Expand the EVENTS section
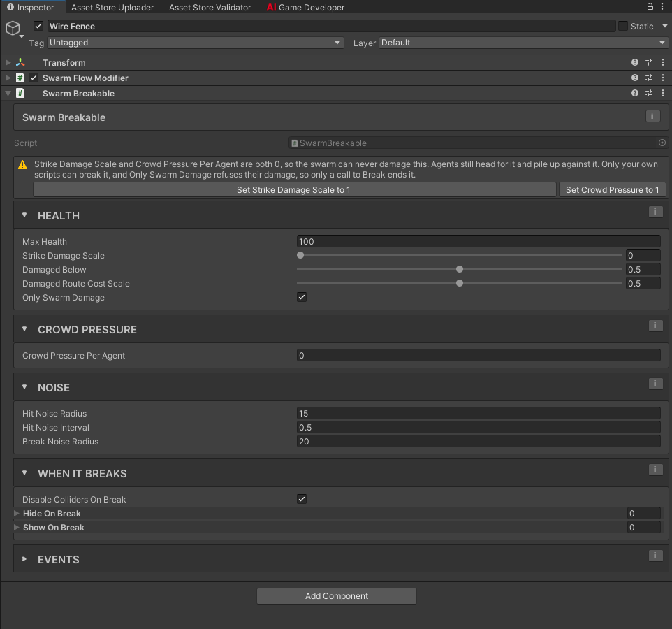 [x=24, y=559]
